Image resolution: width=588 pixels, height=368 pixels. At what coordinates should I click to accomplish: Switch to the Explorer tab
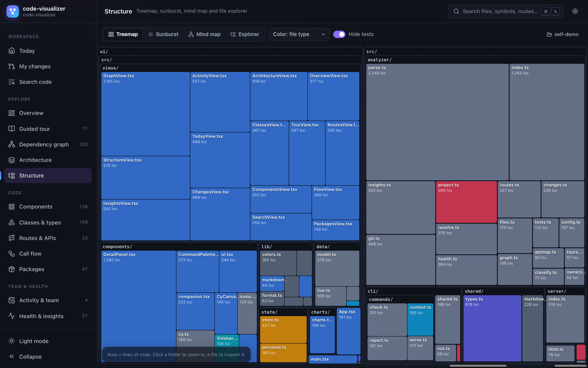(245, 34)
